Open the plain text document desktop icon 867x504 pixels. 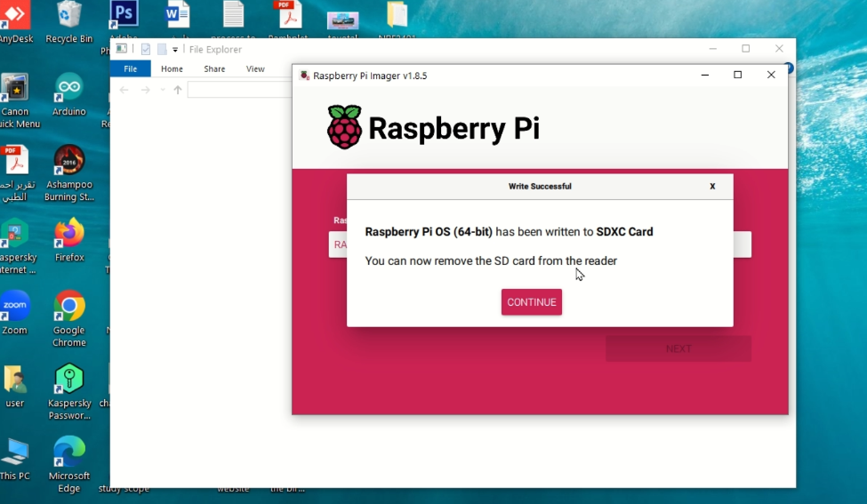[233, 14]
